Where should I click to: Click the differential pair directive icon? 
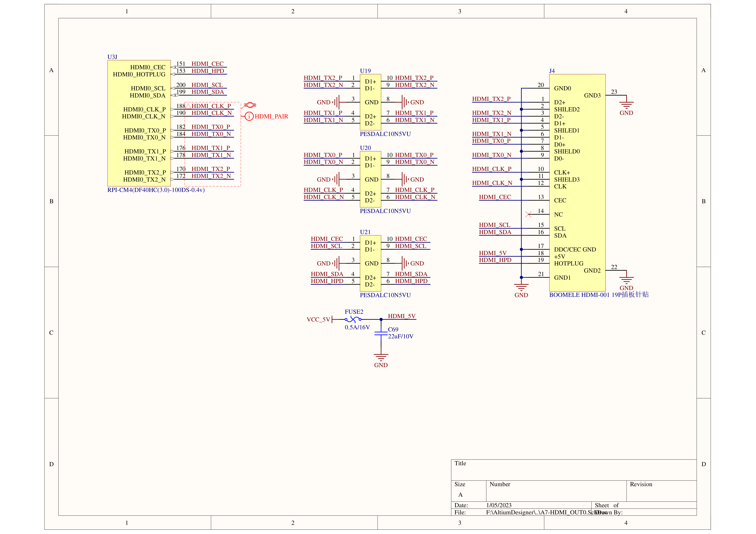point(250,105)
